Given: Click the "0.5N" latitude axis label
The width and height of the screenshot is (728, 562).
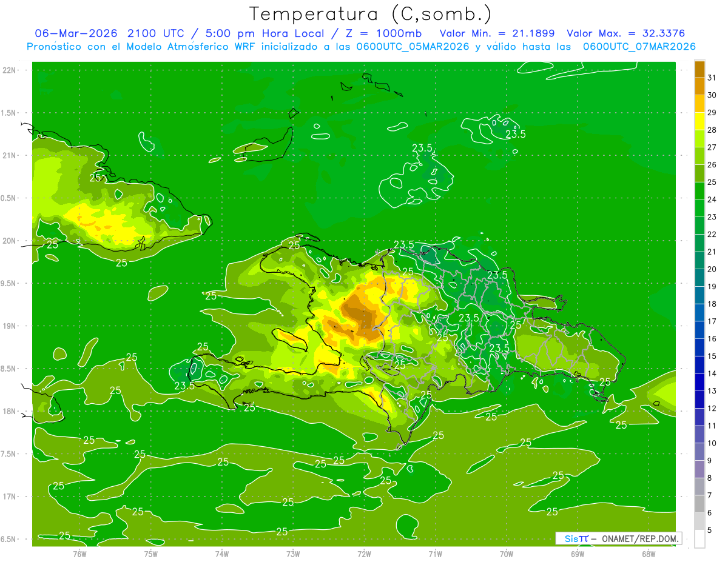Looking at the screenshot, I should click(x=8, y=198).
